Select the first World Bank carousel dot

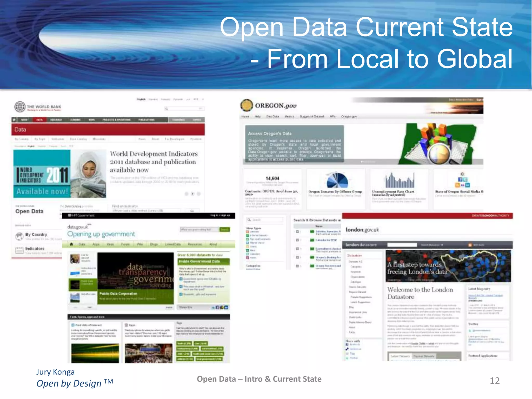pyautogui.click(x=187, y=194)
